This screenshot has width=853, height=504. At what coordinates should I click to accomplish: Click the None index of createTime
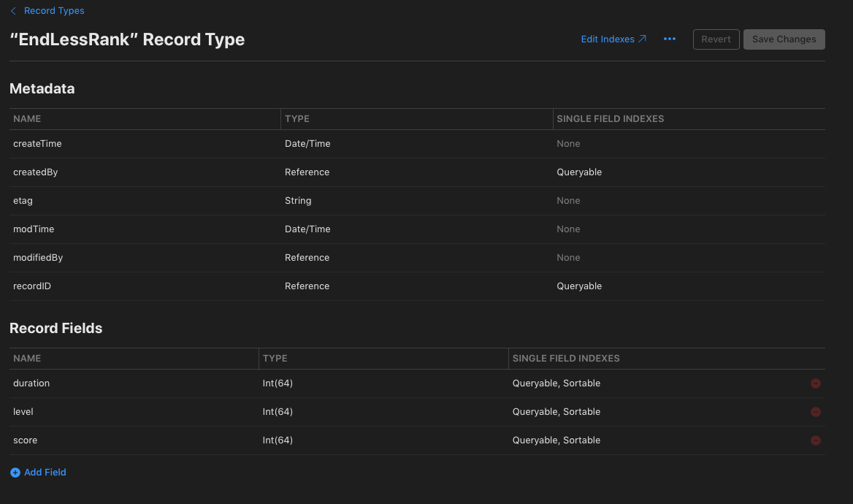568,144
